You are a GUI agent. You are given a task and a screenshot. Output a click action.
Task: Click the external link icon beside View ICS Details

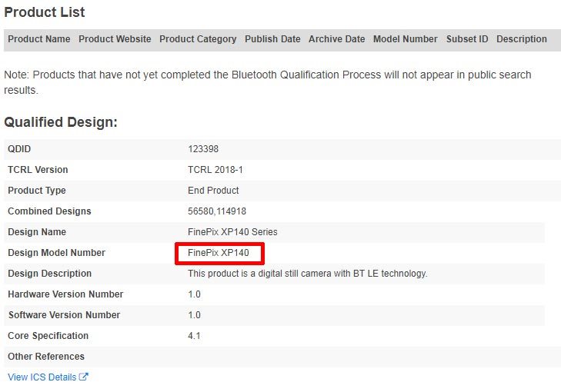(84, 377)
